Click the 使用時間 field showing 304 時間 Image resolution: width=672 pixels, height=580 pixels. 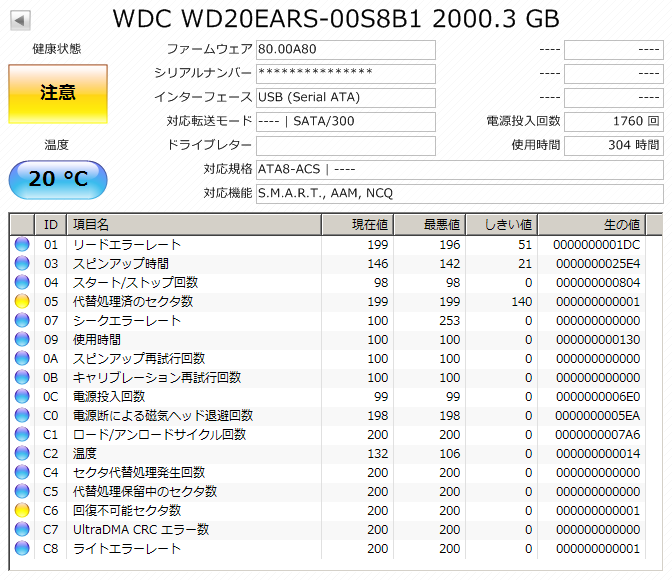[x=614, y=146]
